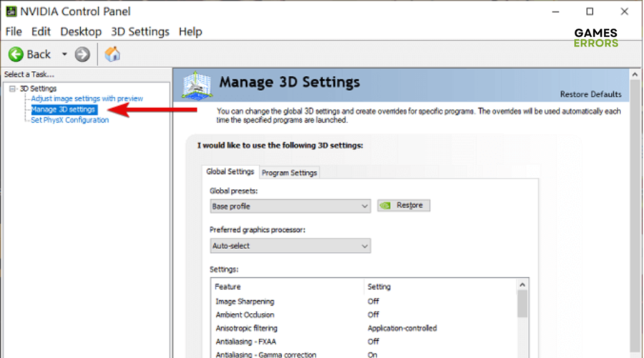The height and width of the screenshot is (358, 644).
Task: Click the settings list scrollbar thumb
Action: pyautogui.click(x=522, y=304)
